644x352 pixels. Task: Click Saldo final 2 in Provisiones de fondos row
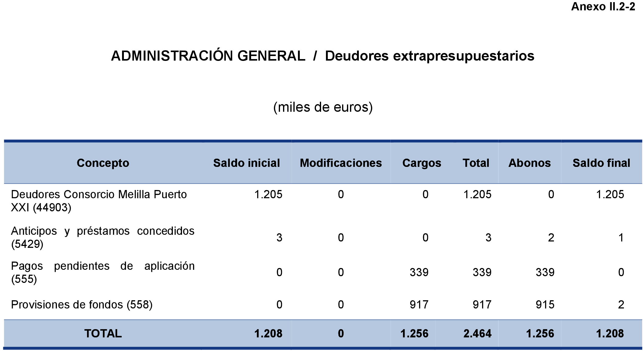[x=621, y=305]
